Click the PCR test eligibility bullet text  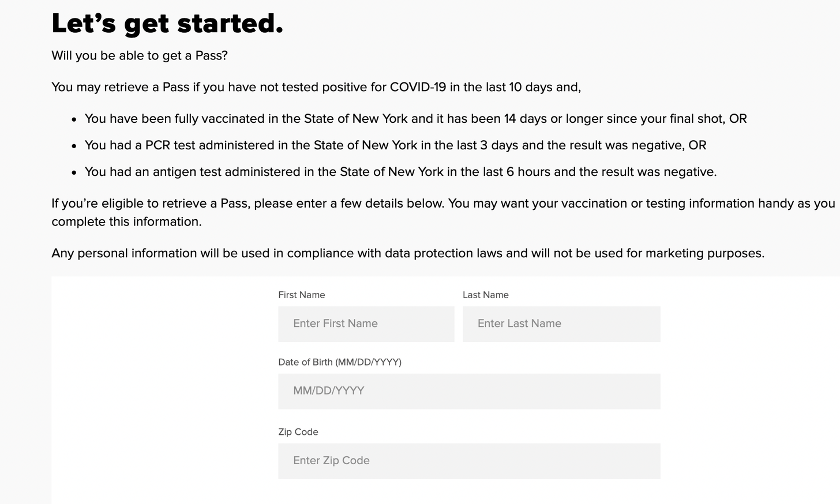click(x=395, y=145)
